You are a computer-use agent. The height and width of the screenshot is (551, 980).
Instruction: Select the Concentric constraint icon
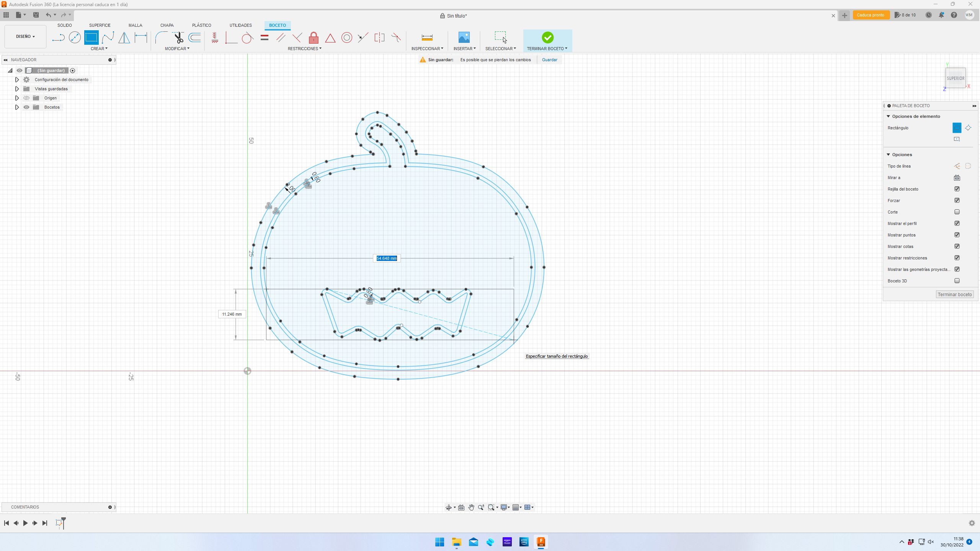click(346, 37)
